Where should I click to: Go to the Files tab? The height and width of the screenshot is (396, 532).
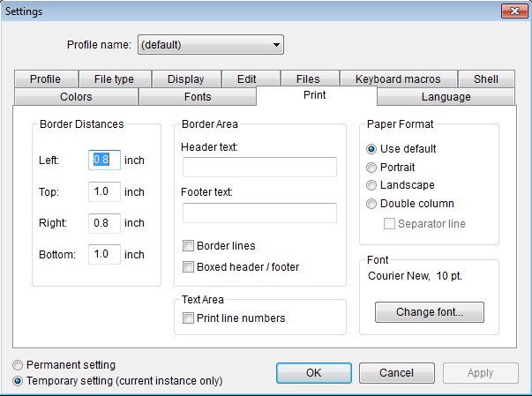coord(308,79)
